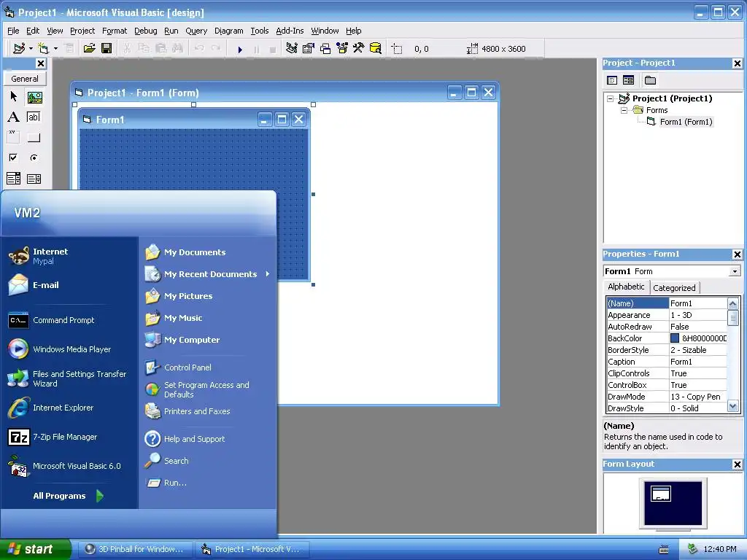Screen dimensions: 747x560
Task: Start the program with the Run arrow
Action: 240,49
